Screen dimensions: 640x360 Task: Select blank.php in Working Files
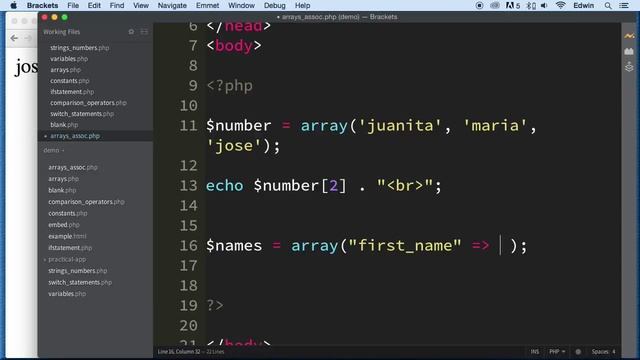pyautogui.click(x=64, y=125)
